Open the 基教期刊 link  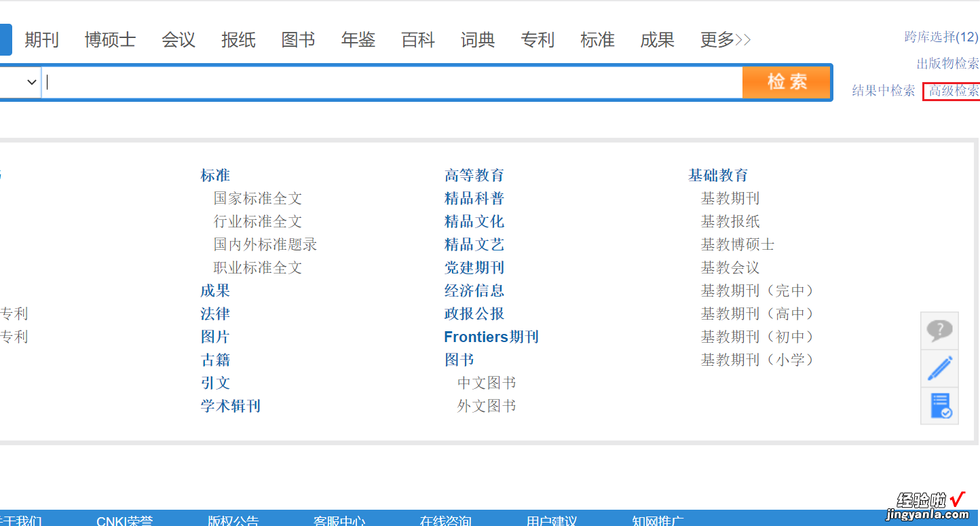click(730, 198)
